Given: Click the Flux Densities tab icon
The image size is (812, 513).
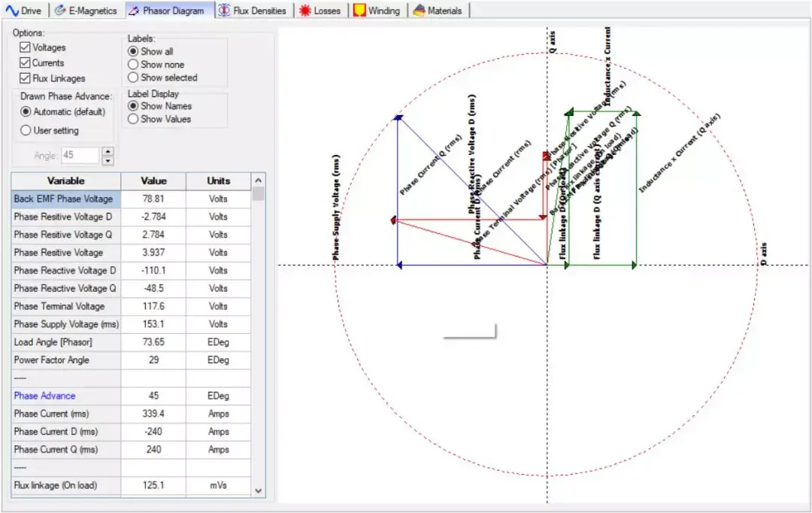Looking at the screenshot, I should point(224,11).
